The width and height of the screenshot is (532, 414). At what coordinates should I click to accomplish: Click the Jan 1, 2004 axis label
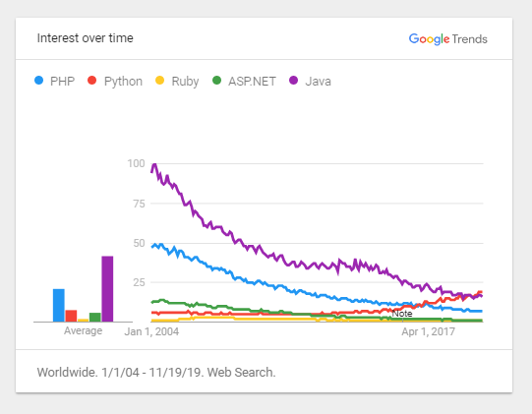pos(151,331)
